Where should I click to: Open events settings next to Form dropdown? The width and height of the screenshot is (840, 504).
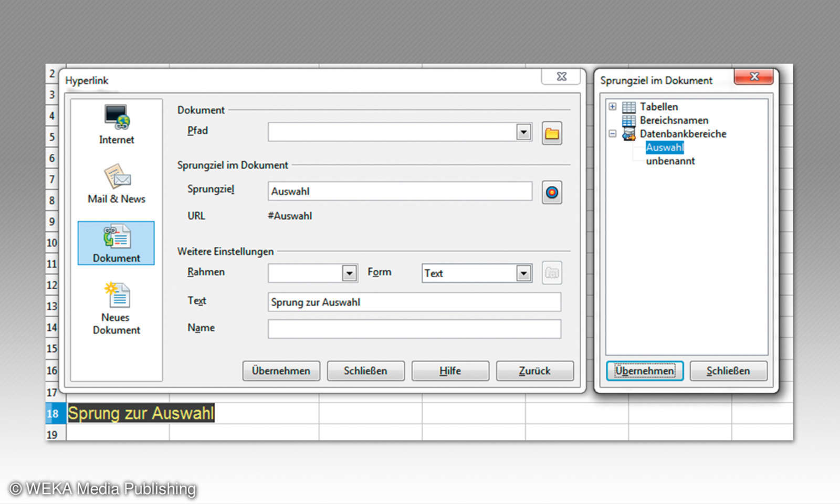[x=551, y=273]
